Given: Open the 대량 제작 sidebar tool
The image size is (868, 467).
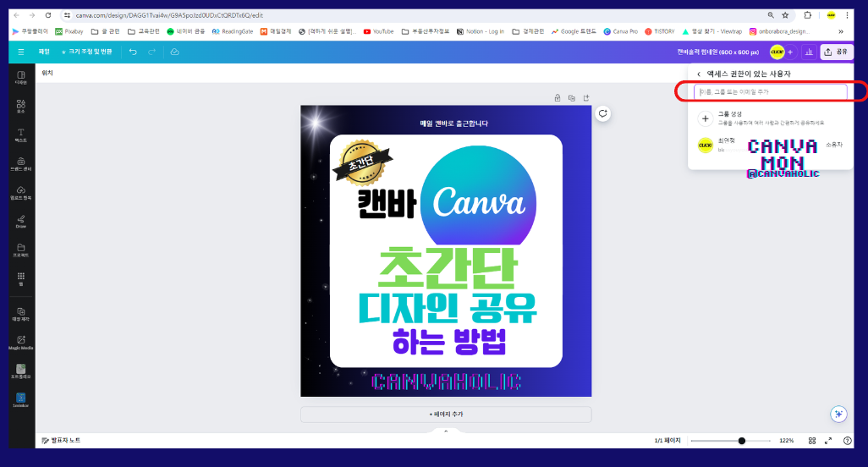Looking at the screenshot, I should click(21, 314).
